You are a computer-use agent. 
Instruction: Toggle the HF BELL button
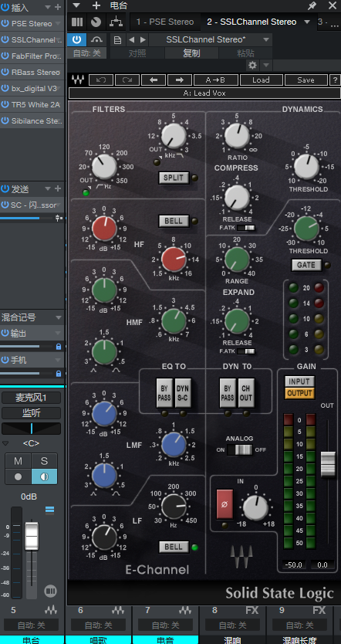pyautogui.click(x=174, y=221)
